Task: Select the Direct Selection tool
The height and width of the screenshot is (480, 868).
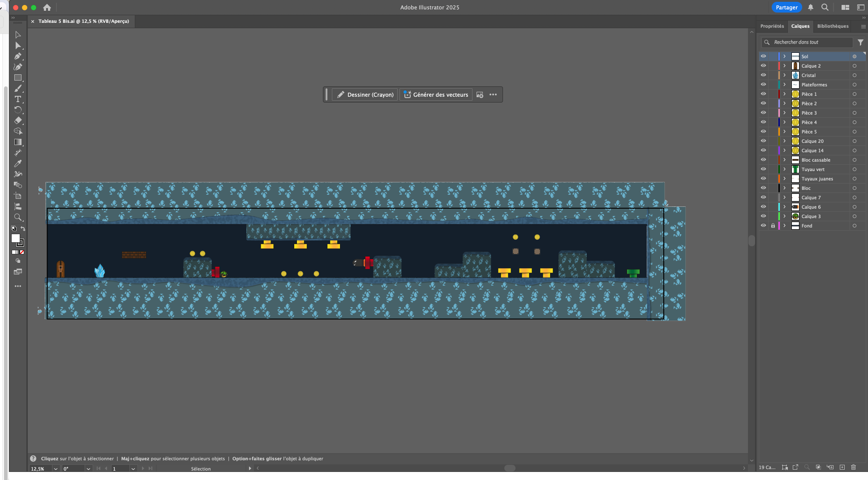Action: 18,46
